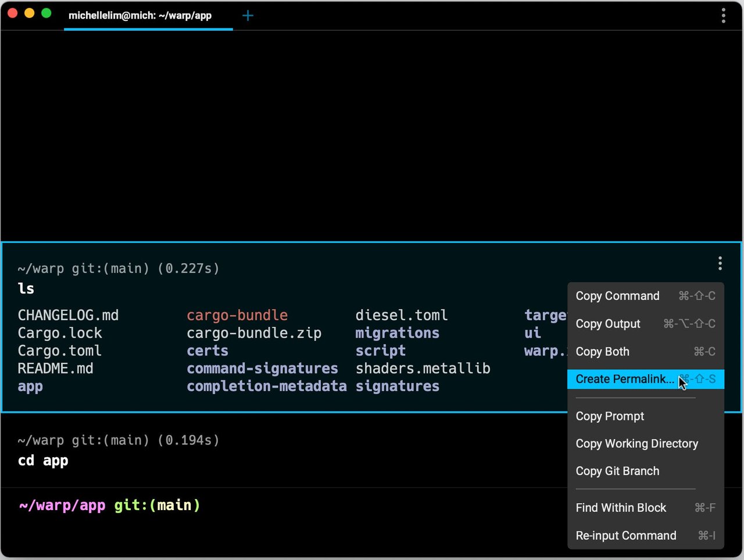Viewport: 744px width, 560px height.
Task: Click Copy Working Directory option
Action: coord(636,443)
